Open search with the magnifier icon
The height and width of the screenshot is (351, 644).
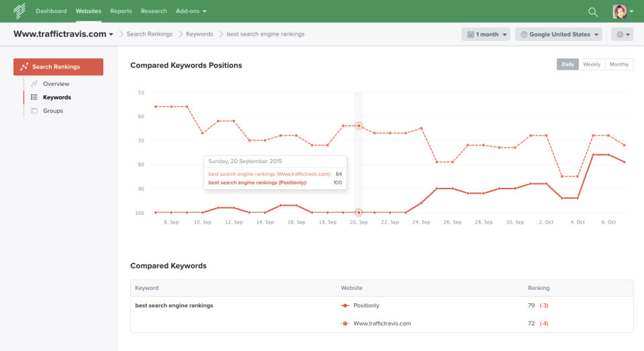point(592,11)
